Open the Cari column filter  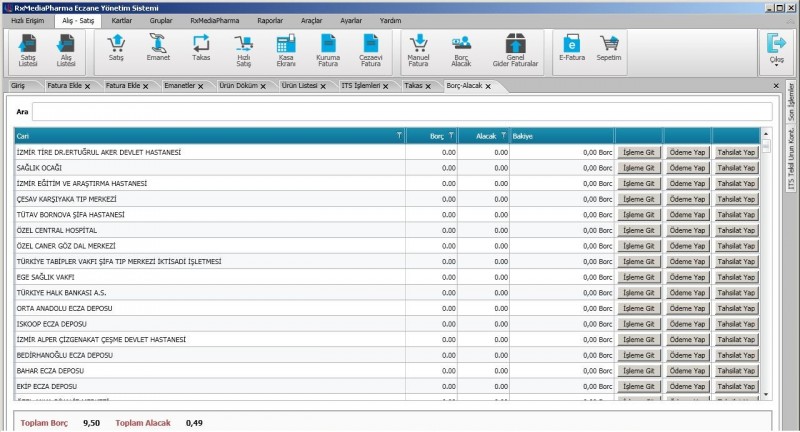pyautogui.click(x=400, y=135)
